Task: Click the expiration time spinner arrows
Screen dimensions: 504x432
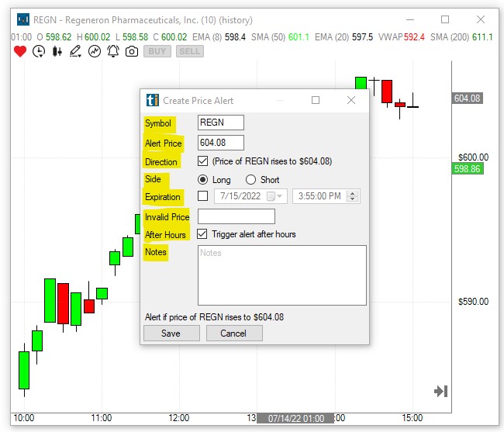Action: click(354, 196)
